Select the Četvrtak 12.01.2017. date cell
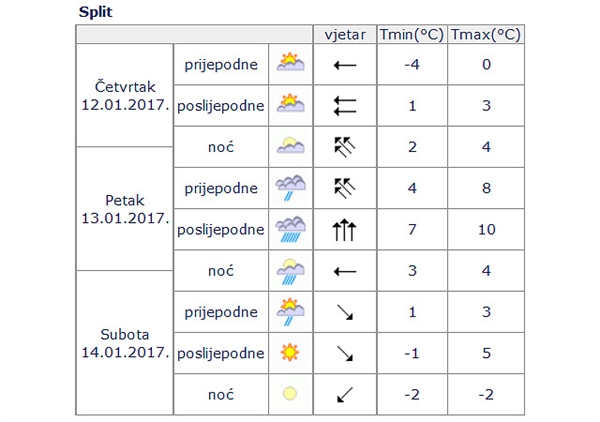Screen dimensions: 600x422 coord(125,95)
